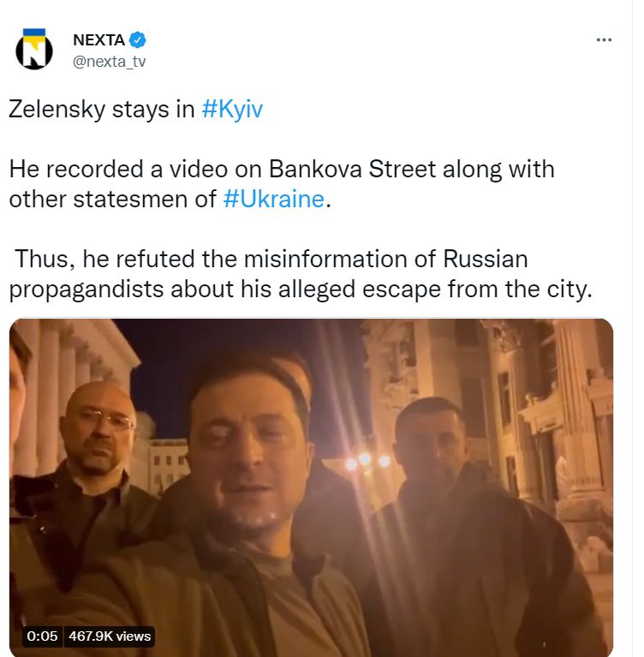Play the embedded tweet video

[311, 487]
